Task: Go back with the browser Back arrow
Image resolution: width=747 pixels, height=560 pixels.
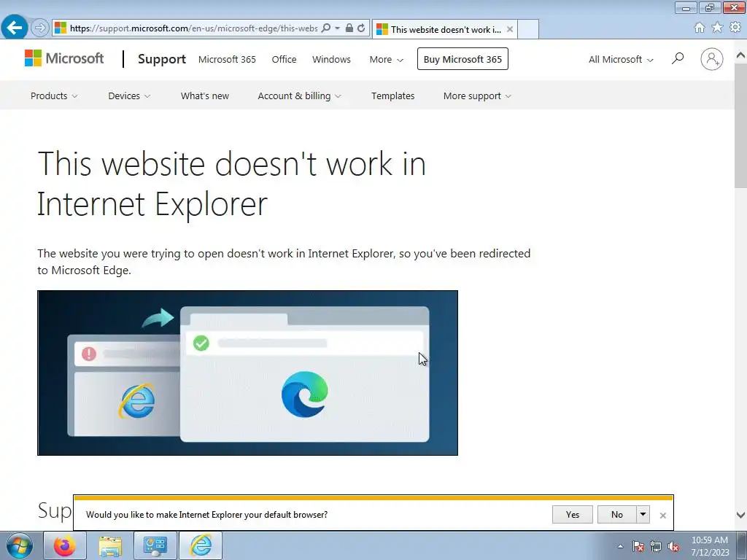Action: pyautogui.click(x=15, y=28)
